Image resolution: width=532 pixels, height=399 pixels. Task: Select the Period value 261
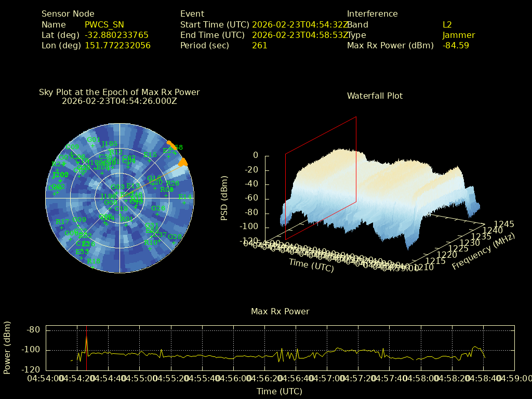click(x=259, y=45)
